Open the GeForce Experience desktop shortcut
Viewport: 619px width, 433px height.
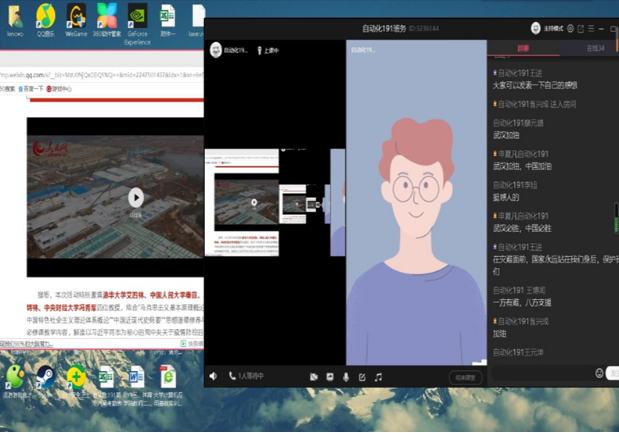coord(137,18)
